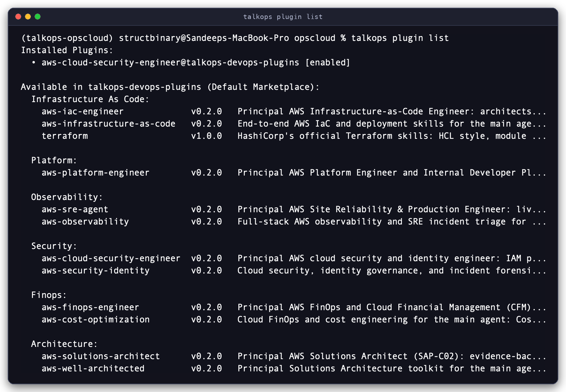Image resolution: width=566 pixels, height=392 pixels.
Task: Click the window title 'talkops plugin list'
Action: 283,17
